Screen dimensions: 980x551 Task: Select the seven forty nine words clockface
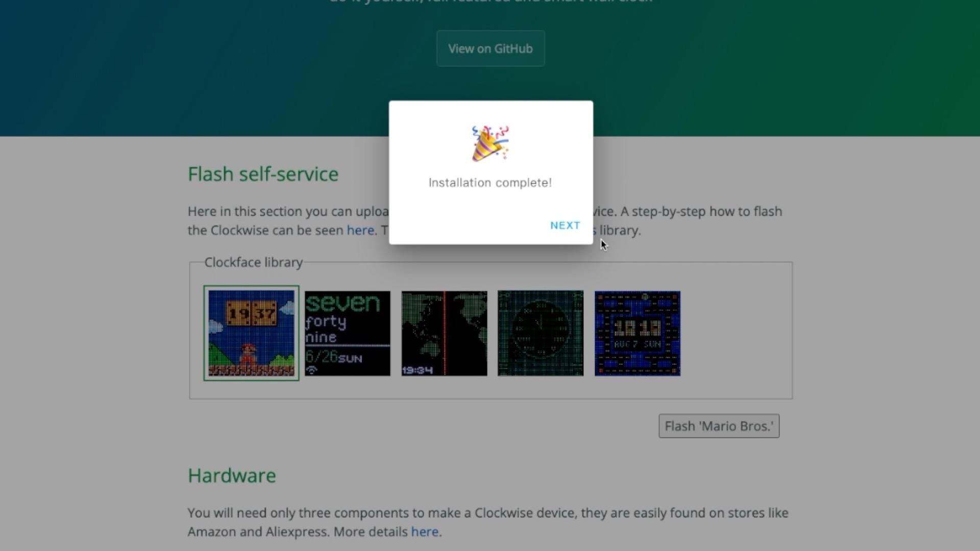tap(348, 333)
